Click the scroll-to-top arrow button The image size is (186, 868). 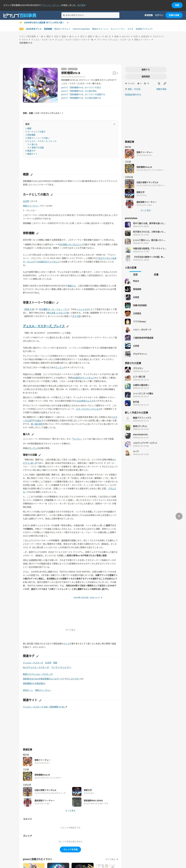[179, 516]
